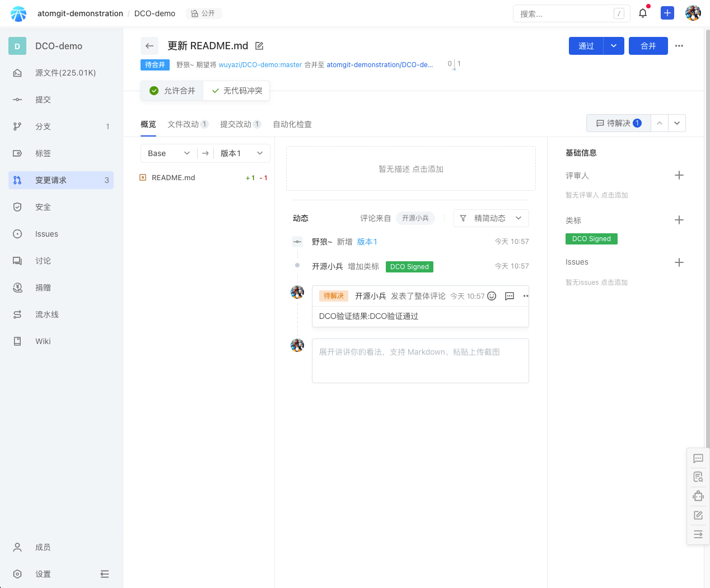Open the notifications bell
The width and height of the screenshot is (710, 588).
tap(643, 13)
